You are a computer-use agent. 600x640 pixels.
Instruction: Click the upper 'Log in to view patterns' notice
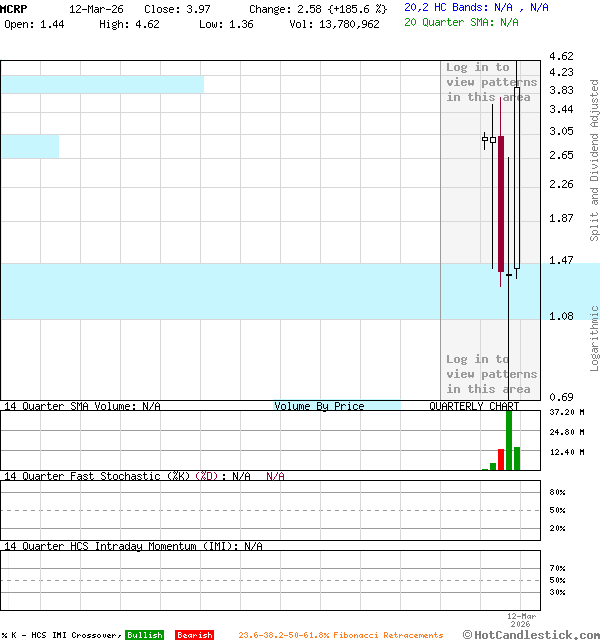490,82
